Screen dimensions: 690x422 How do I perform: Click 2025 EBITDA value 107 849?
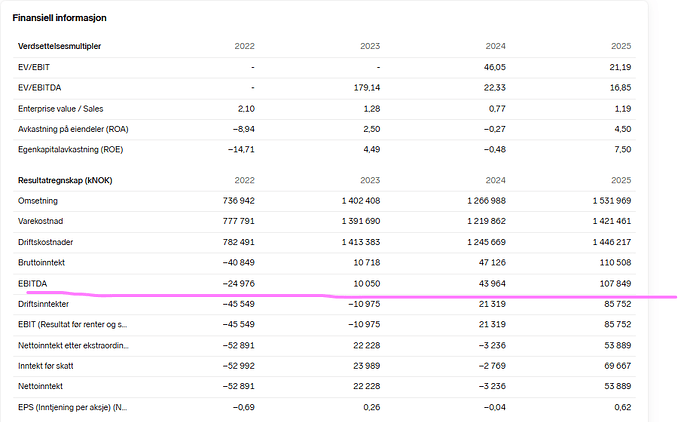point(615,284)
